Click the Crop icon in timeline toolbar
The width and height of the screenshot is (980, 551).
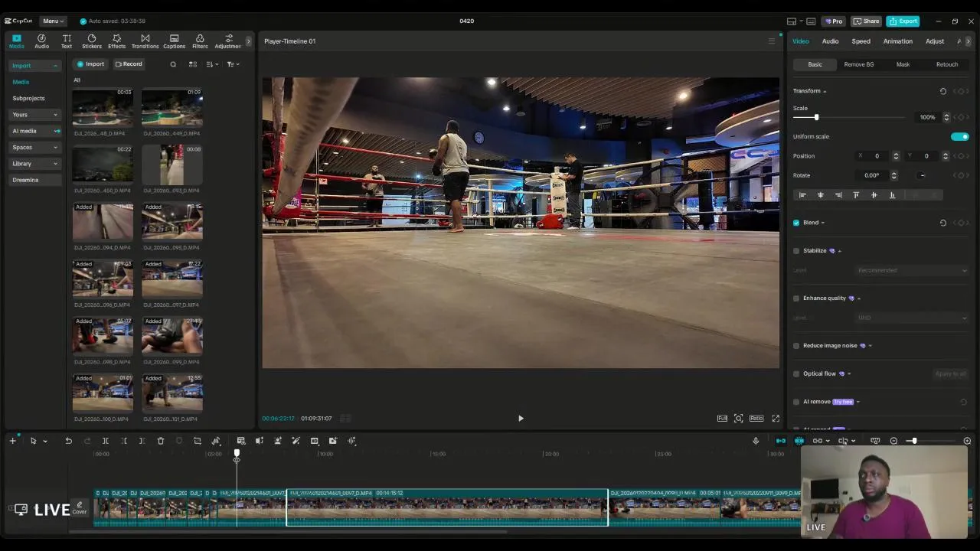198,441
